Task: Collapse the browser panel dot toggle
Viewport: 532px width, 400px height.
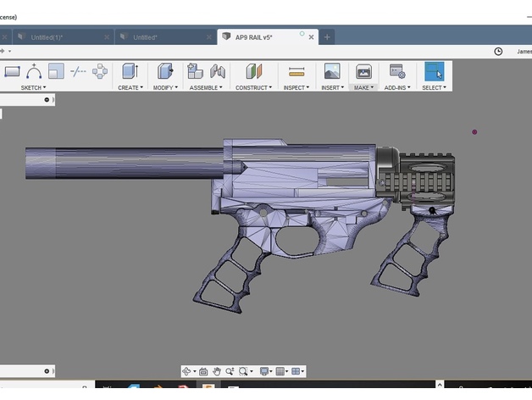Action: 47,99
